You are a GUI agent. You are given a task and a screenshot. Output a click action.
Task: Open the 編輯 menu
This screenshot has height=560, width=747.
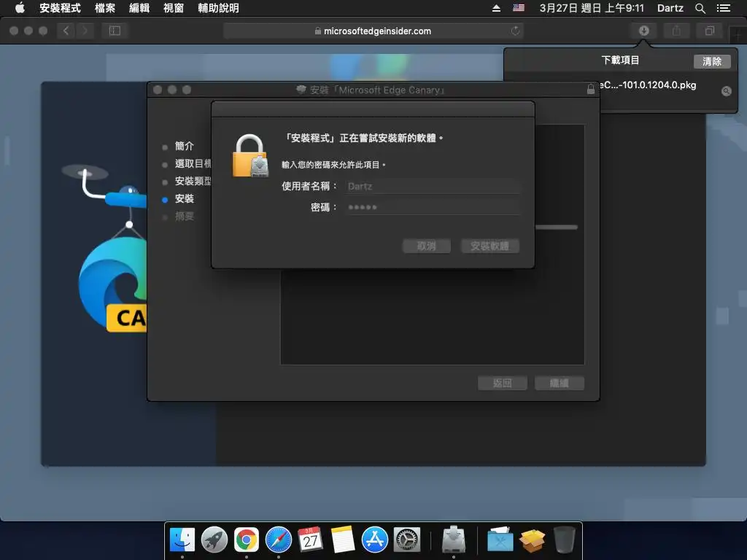[x=139, y=8]
